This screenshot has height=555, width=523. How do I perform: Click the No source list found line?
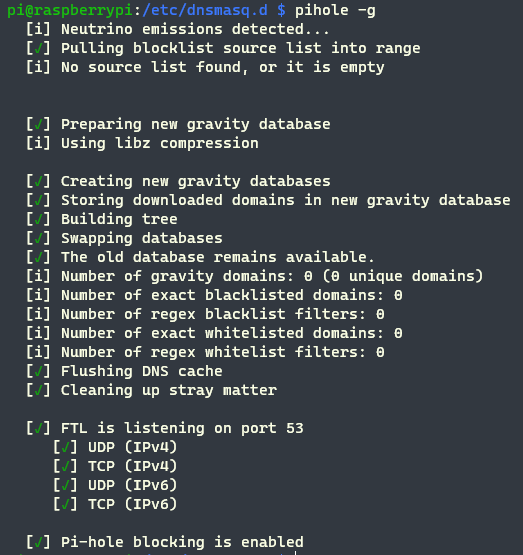point(205,68)
